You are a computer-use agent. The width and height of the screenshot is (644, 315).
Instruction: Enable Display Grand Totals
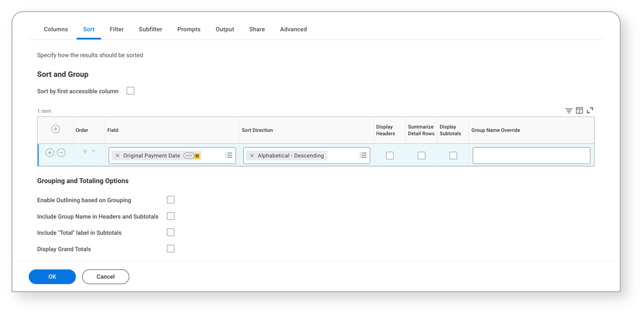click(170, 249)
